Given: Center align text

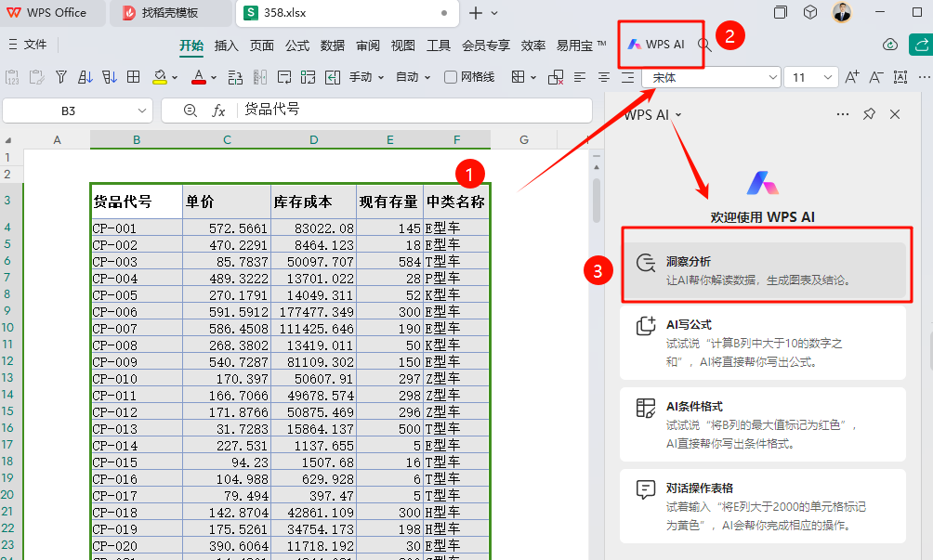Looking at the screenshot, I should point(604,77).
